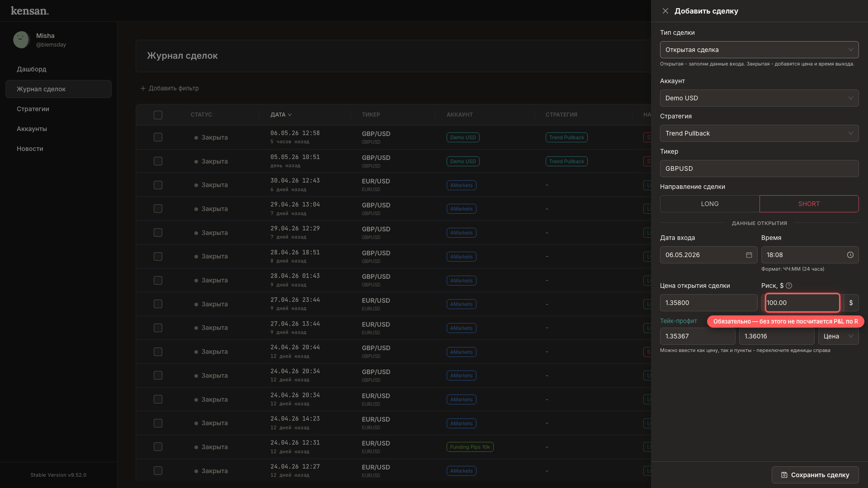Image resolution: width=868 pixels, height=488 pixels.
Task: Click the Время field showing 18:08
Action: tap(810, 255)
